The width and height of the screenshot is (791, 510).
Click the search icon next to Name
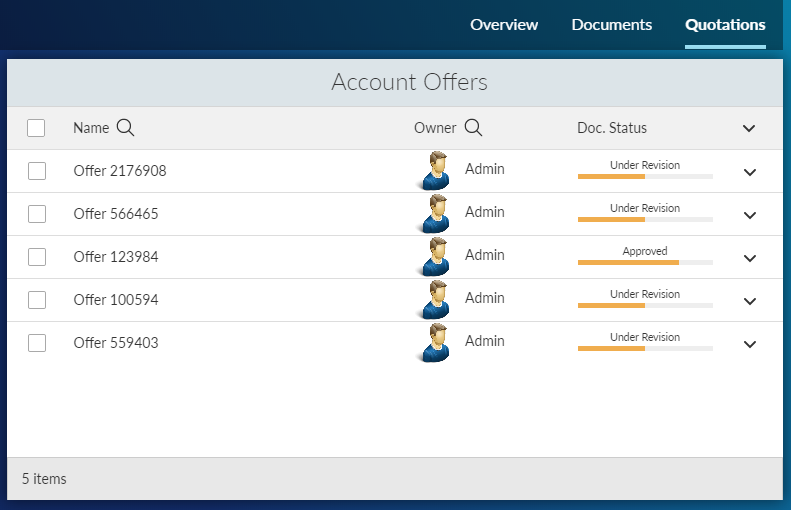[125, 128]
